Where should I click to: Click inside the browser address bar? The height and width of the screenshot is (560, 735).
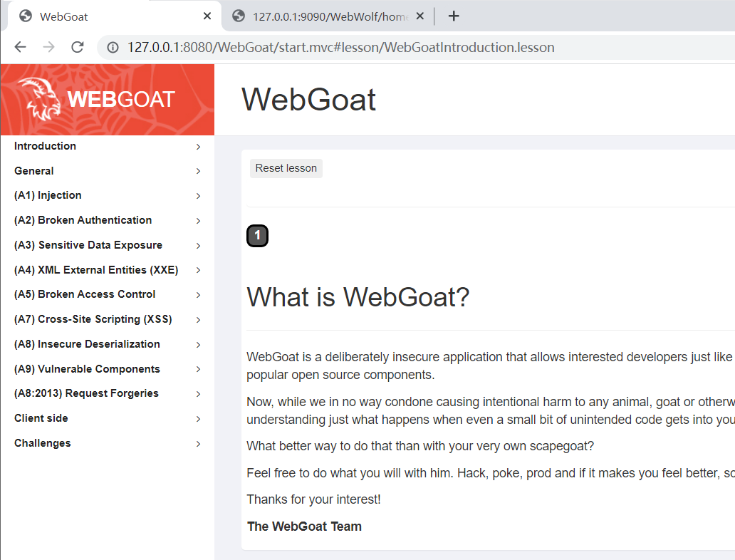(x=356, y=47)
